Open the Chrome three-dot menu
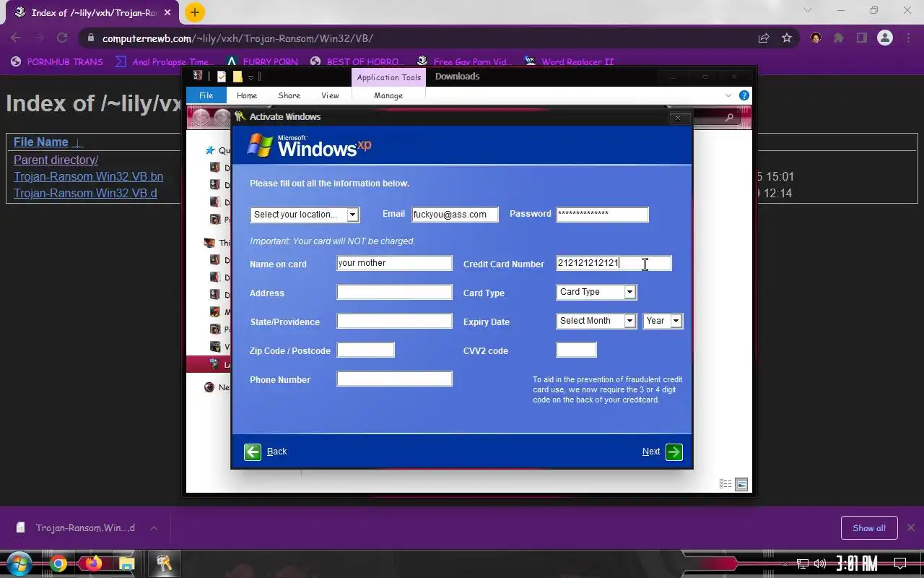 908,38
